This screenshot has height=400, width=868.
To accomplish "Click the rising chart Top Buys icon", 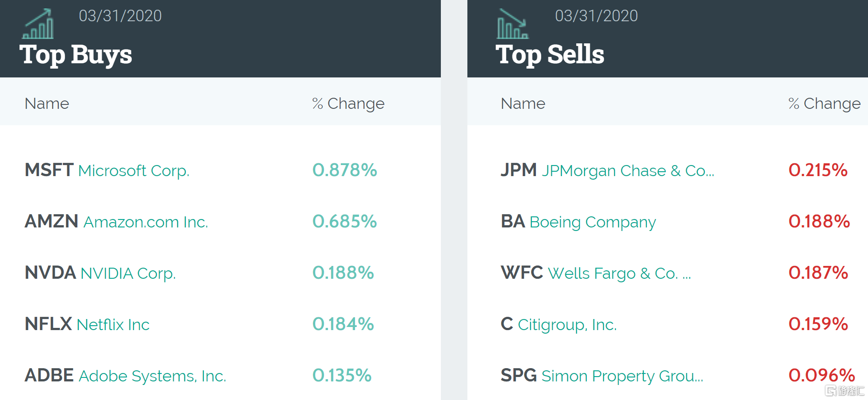I will [x=38, y=24].
